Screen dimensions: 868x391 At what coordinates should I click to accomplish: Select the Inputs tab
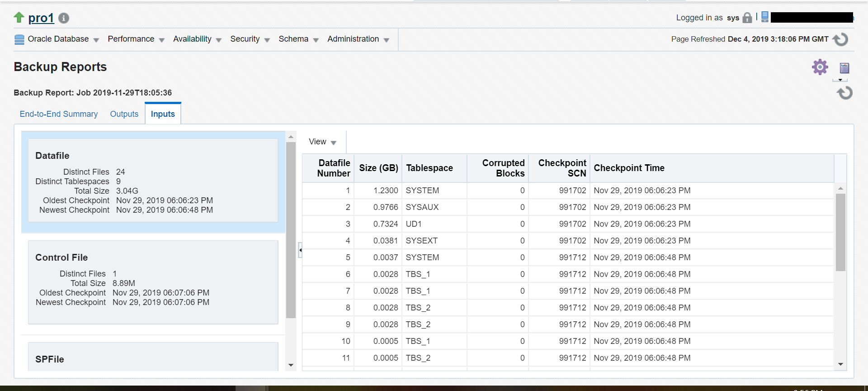(163, 114)
